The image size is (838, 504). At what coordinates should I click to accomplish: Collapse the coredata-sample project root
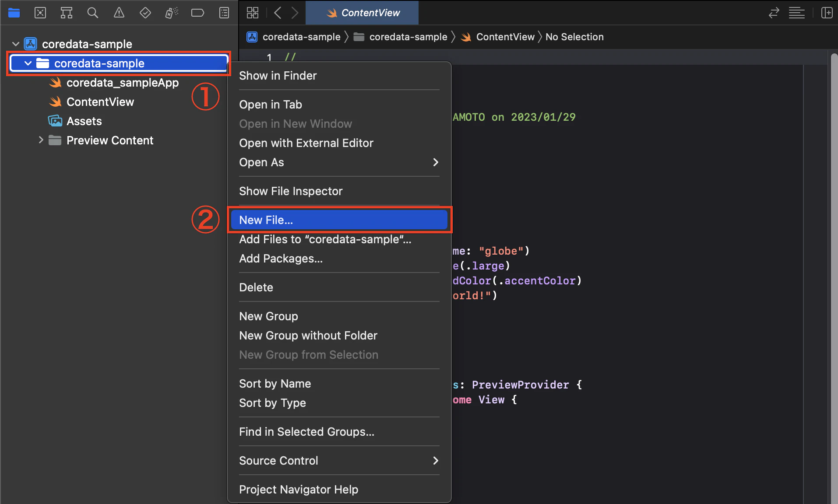tap(16, 44)
